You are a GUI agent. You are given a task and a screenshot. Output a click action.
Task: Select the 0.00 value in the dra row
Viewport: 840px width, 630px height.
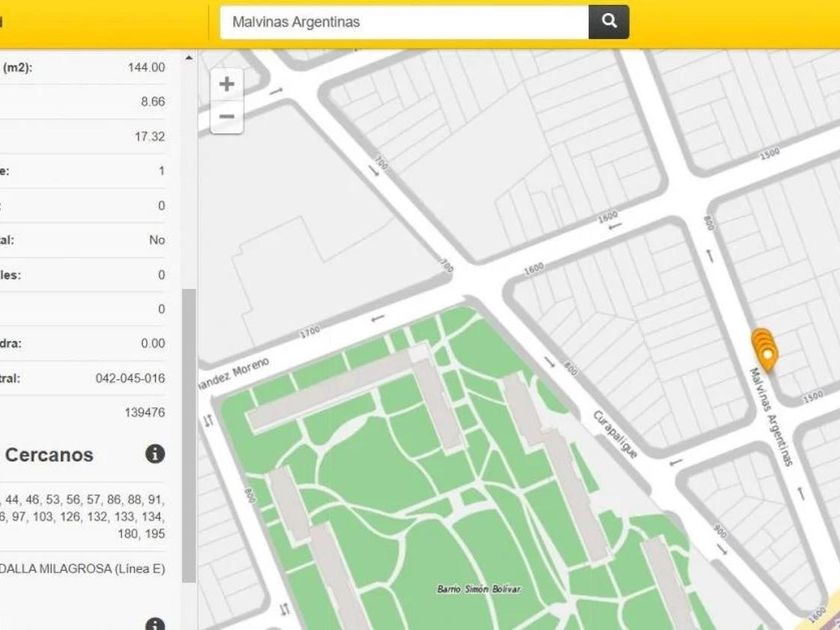153,343
